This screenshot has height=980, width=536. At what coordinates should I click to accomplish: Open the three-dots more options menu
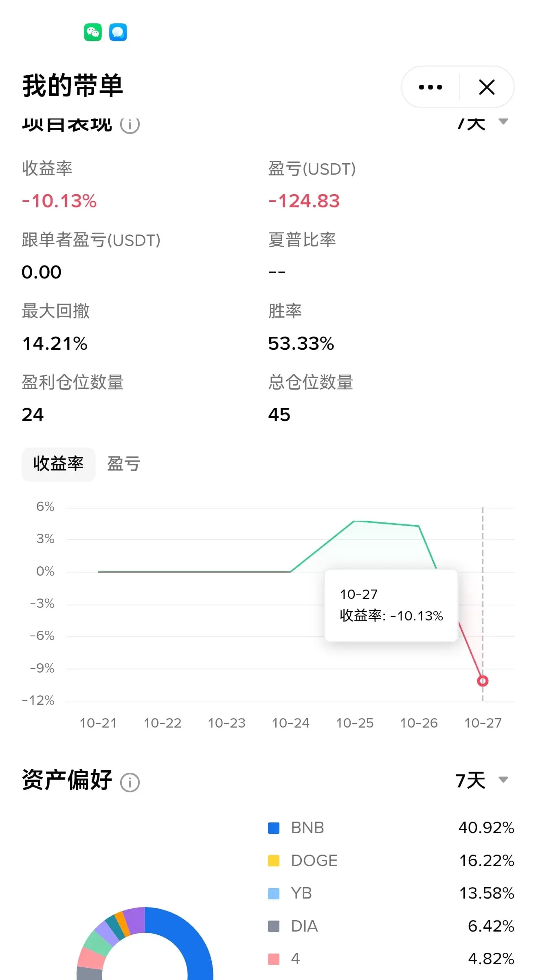pos(431,87)
